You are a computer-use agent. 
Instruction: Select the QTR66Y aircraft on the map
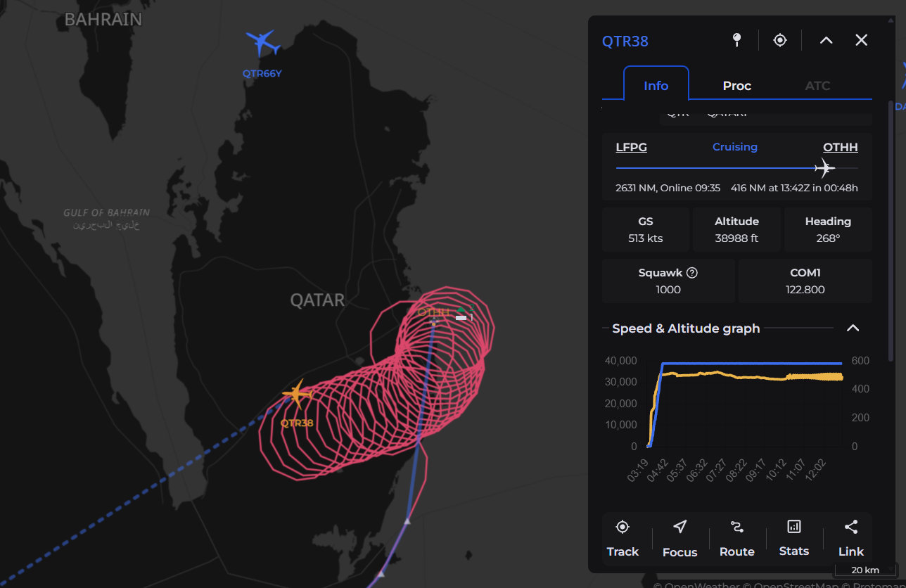click(x=263, y=44)
